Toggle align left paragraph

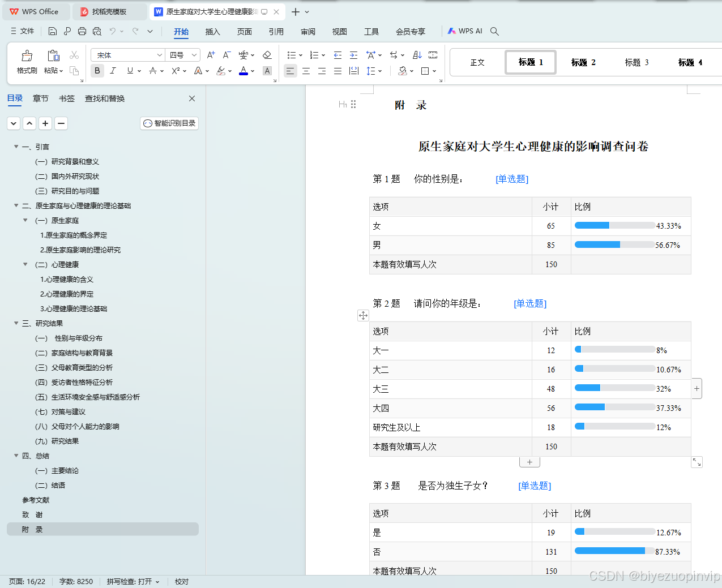290,71
